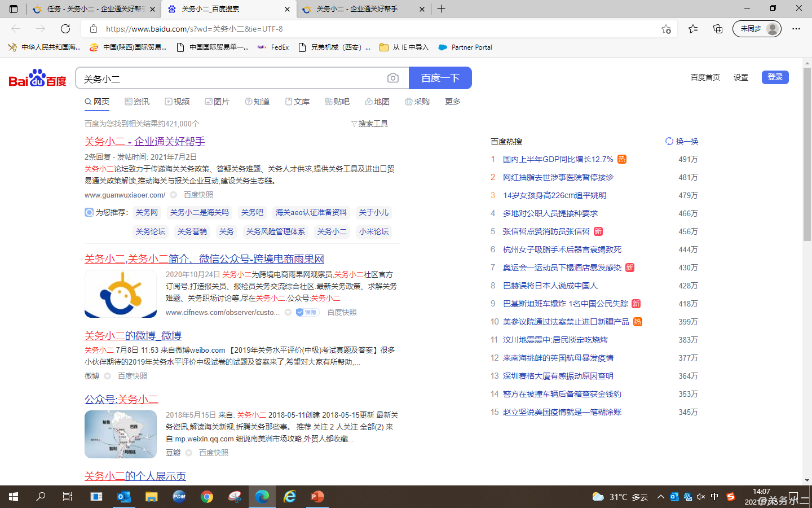Open taskbar search magnifier
This screenshot has height=508, width=812.
click(x=41, y=497)
